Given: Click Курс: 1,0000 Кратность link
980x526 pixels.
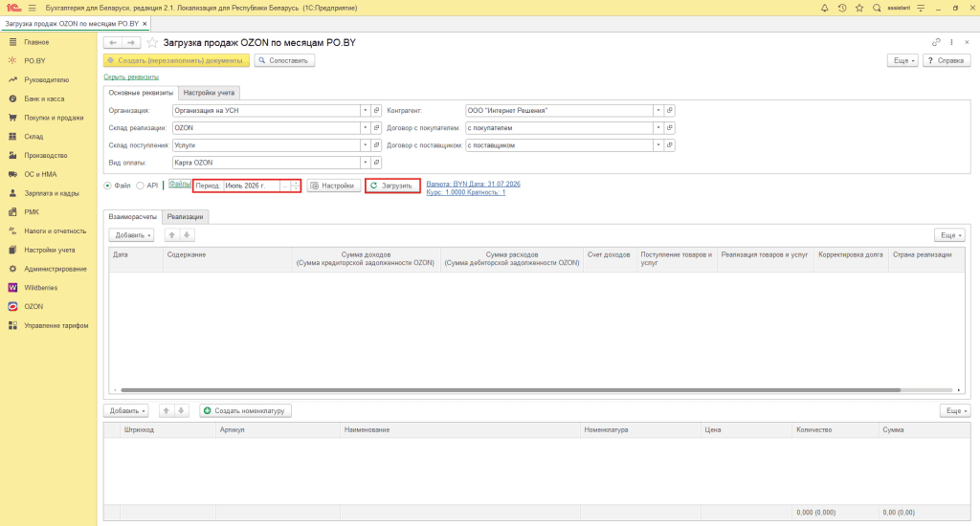Looking at the screenshot, I should point(466,192).
